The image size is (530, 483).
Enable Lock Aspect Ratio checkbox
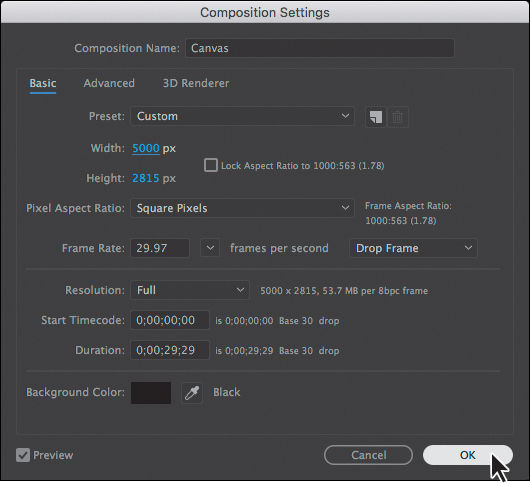point(211,165)
